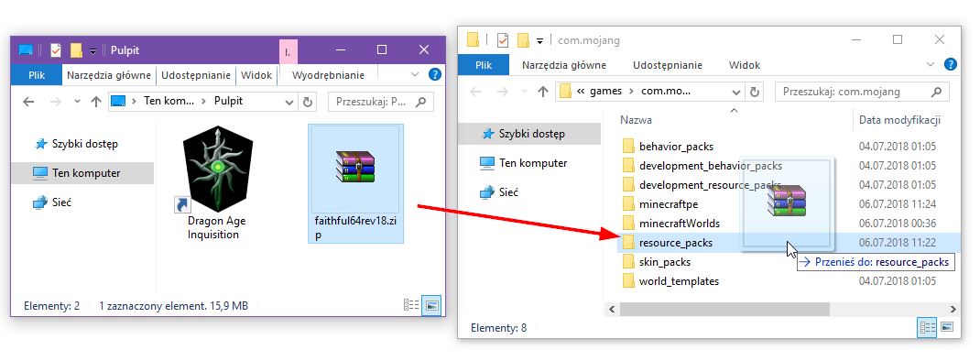This screenshot has width=980, height=361.
Task: Click the Help icon in Pulpit window
Action: pos(435,74)
